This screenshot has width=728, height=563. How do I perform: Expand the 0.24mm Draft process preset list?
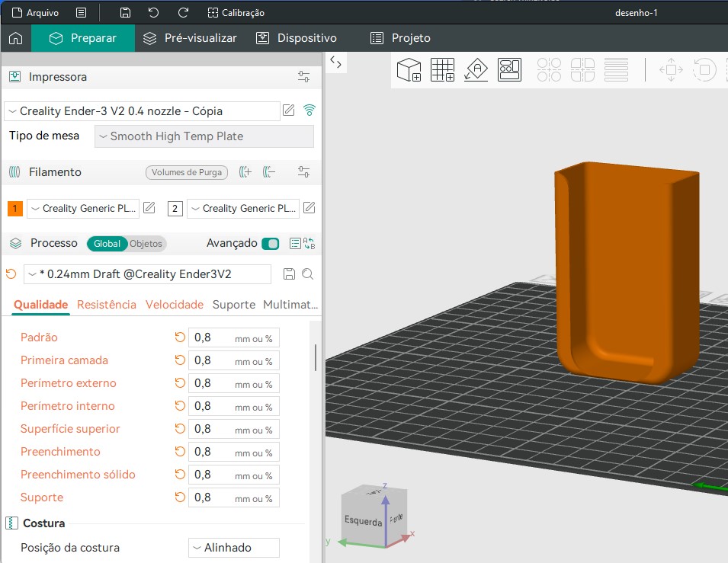[x=147, y=274]
